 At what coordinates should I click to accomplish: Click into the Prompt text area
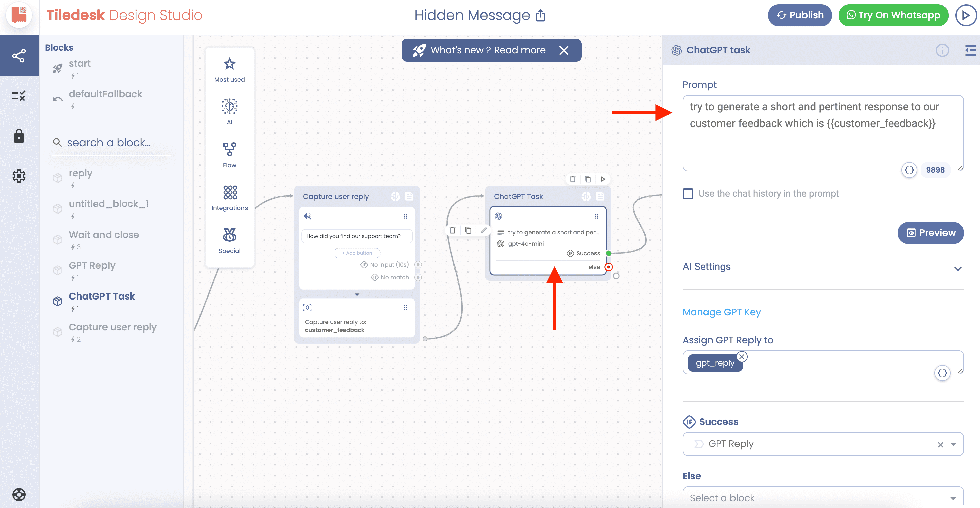click(823, 133)
